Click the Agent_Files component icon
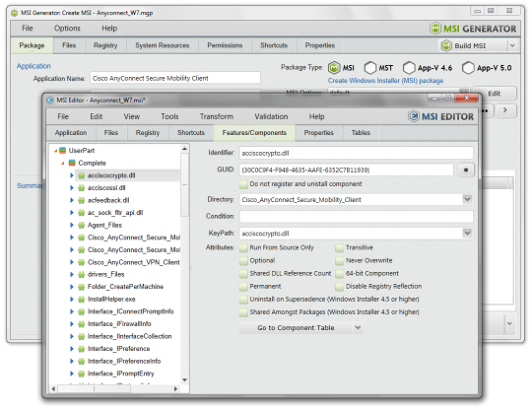The image size is (532, 409). [81, 225]
